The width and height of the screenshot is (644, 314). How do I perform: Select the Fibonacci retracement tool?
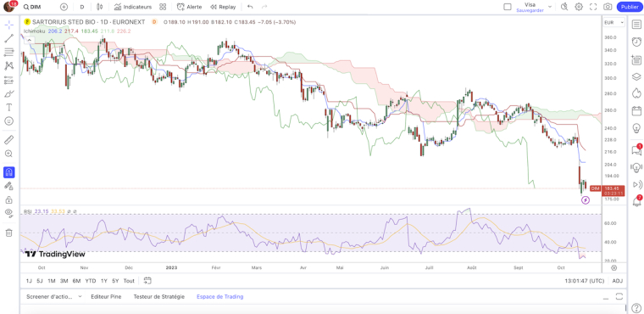coord(9,53)
